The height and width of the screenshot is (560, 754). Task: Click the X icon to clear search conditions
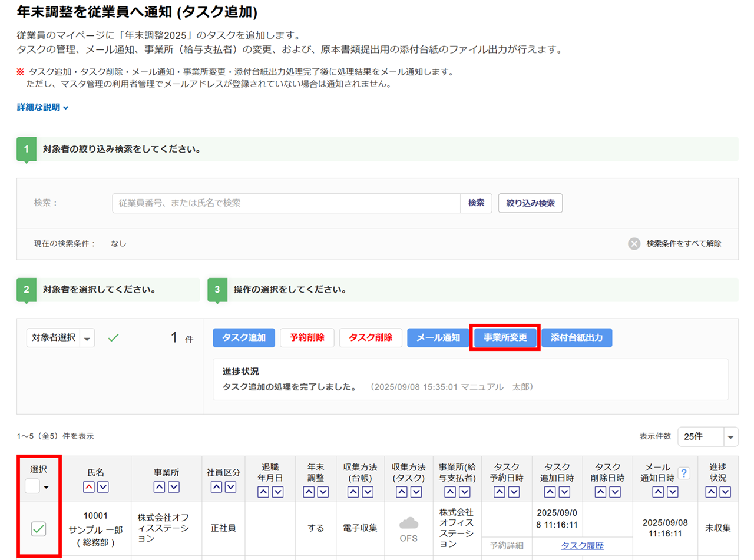(x=634, y=244)
